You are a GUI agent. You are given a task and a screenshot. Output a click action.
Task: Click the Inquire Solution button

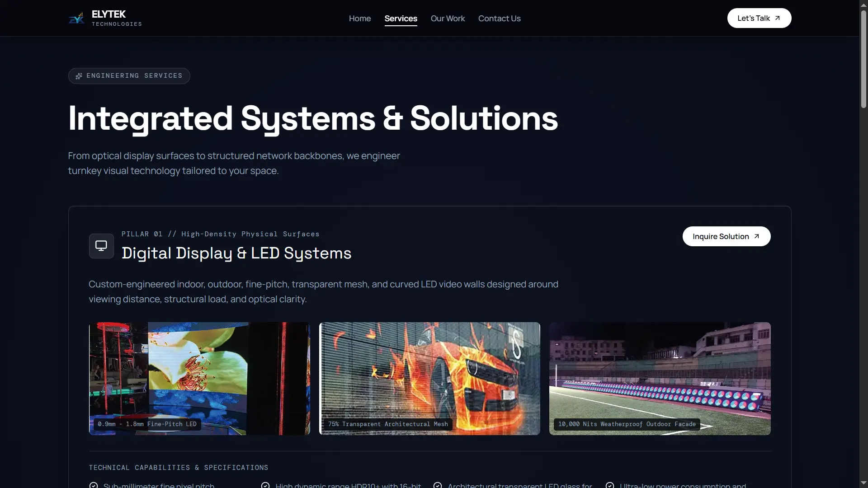[726, 236]
